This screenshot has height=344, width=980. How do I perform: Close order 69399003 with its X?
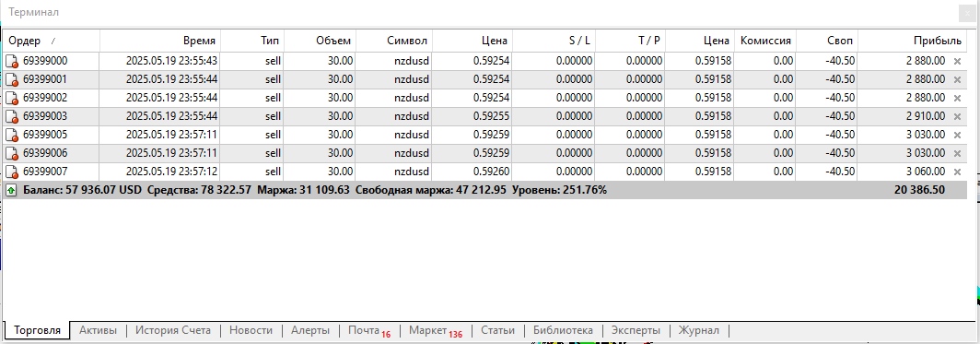coord(957,116)
